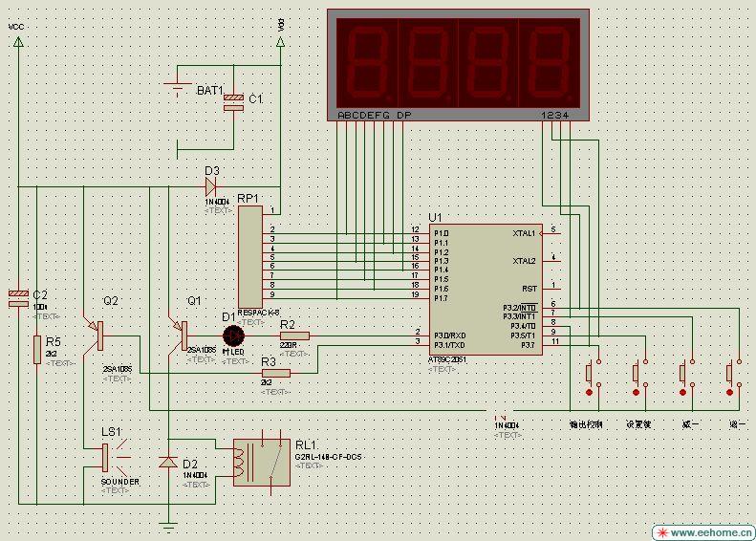Select resistor R2 symbol
This screenshot has height=541, width=756.
point(294,336)
